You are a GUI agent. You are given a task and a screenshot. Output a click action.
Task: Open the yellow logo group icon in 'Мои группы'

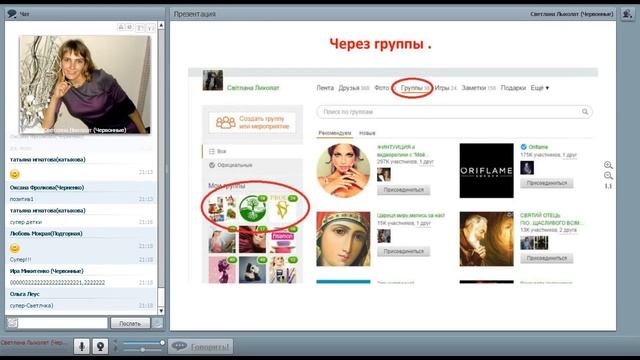pyautogui.click(x=282, y=209)
